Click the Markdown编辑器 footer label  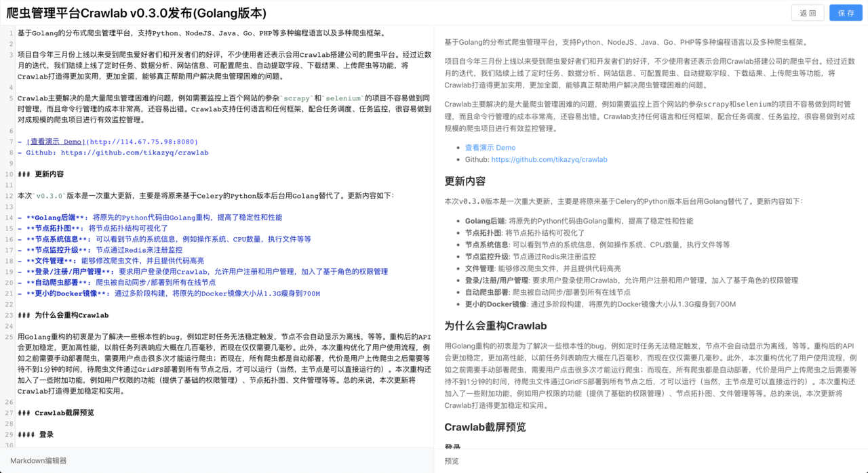pyautogui.click(x=38, y=461)
